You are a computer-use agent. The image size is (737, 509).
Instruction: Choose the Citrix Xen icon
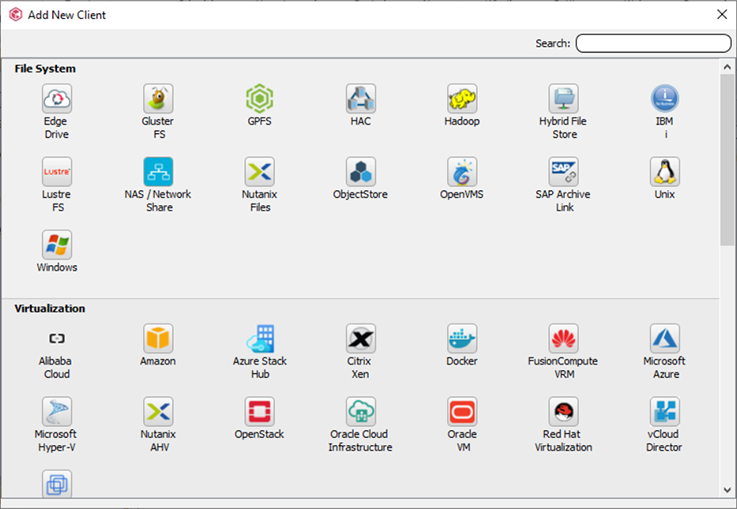point(361,338)
